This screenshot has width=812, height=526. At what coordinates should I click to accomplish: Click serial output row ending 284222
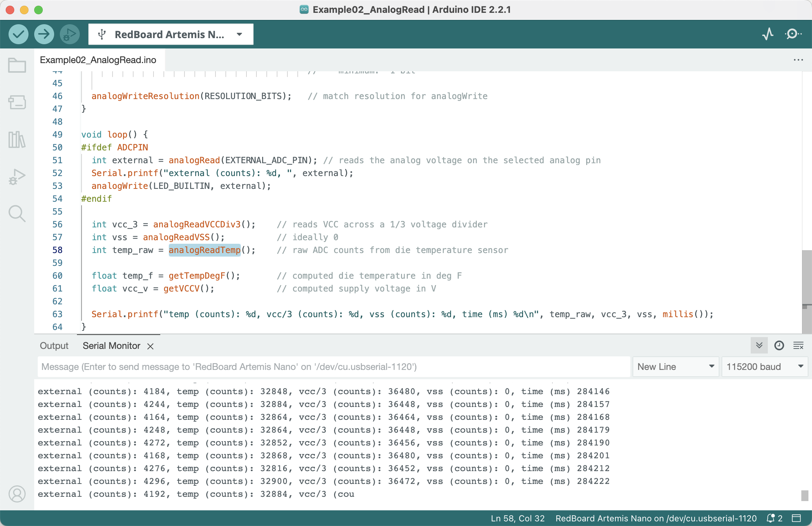point(324,481)
